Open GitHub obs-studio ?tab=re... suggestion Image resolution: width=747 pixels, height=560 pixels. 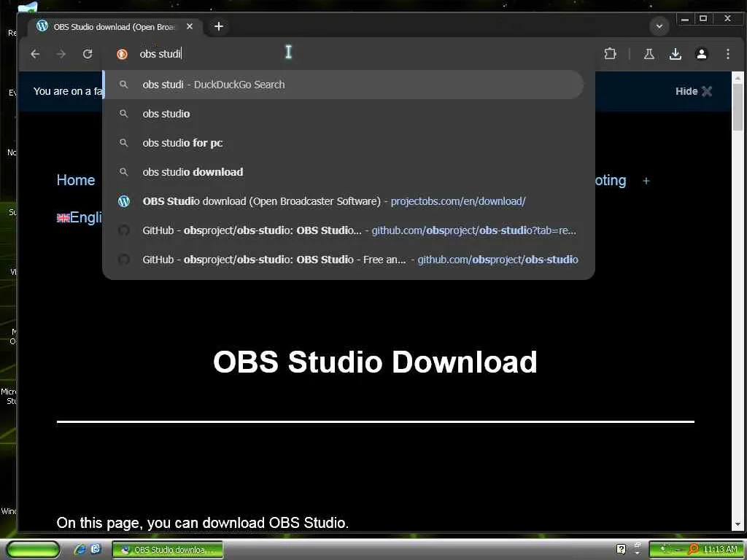click(x=343, y=230)
